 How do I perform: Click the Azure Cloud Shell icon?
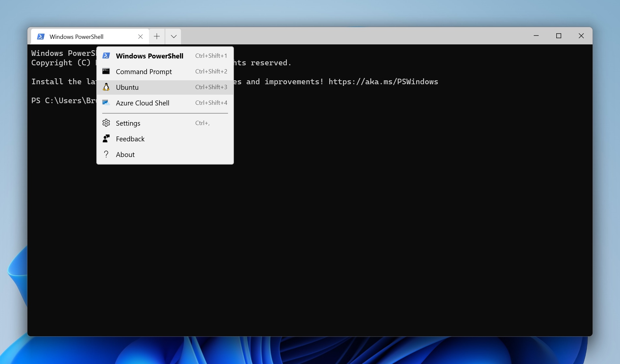106,103
